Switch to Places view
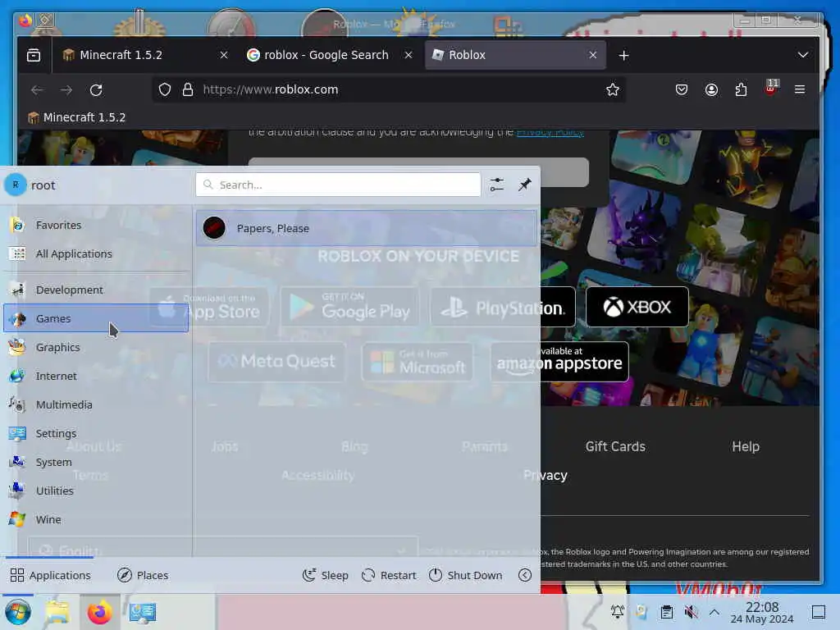The width and height of the screenshot is (840, 630). tap(143, 575)
